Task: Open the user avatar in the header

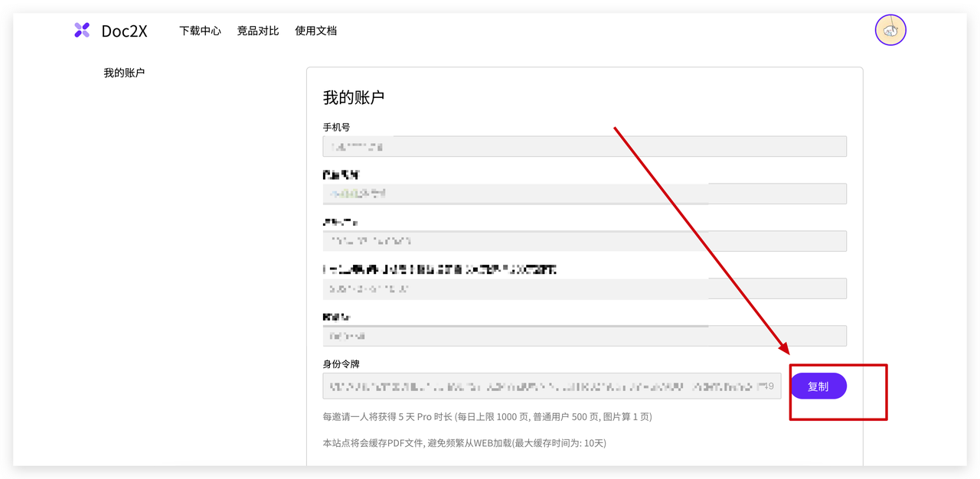Action: [x=890, y=31]
